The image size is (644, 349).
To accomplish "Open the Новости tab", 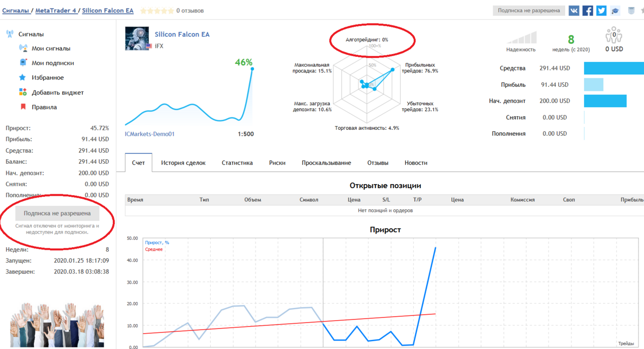I will pyautogui.click(x=416, y=163).
